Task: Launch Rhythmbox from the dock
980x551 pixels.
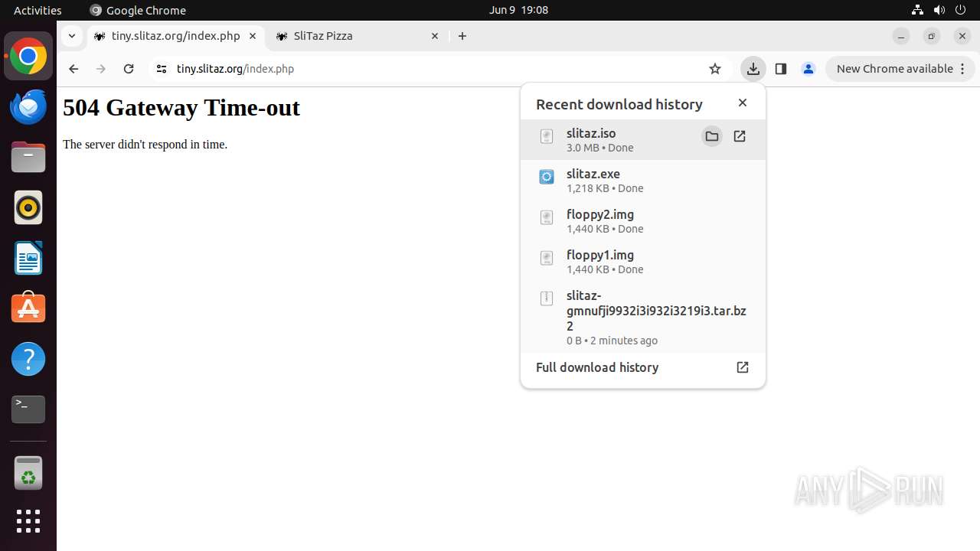Action: 28,207
